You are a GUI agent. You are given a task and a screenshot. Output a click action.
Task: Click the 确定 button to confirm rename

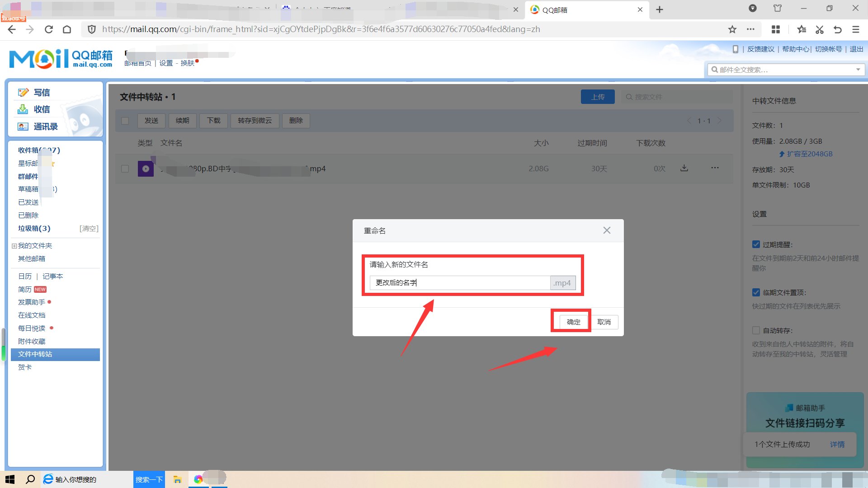point(573,322)
